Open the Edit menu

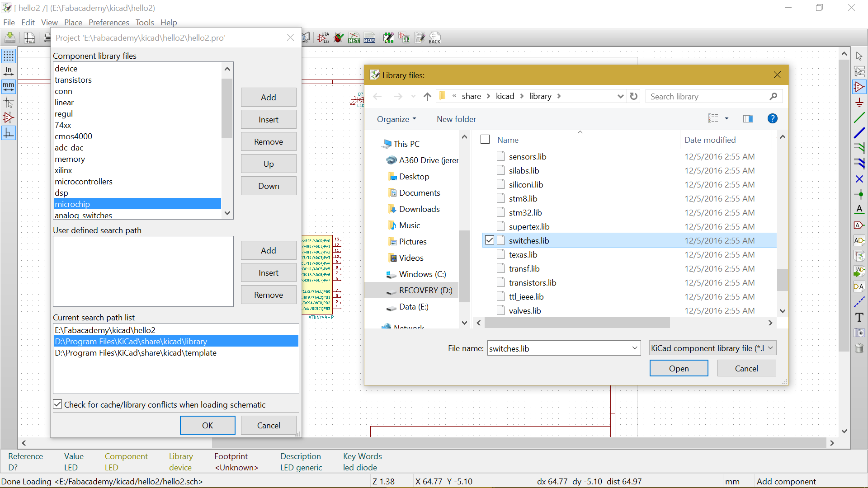click(x=28, y=23)
